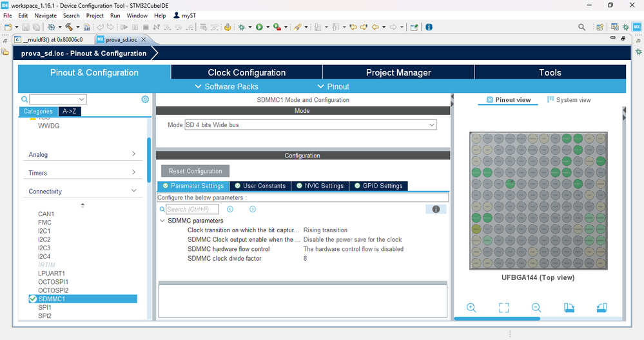Viewport: 644px width, 340px height.
Task: Expand the Timers category
Action: [x=133, y=172]
